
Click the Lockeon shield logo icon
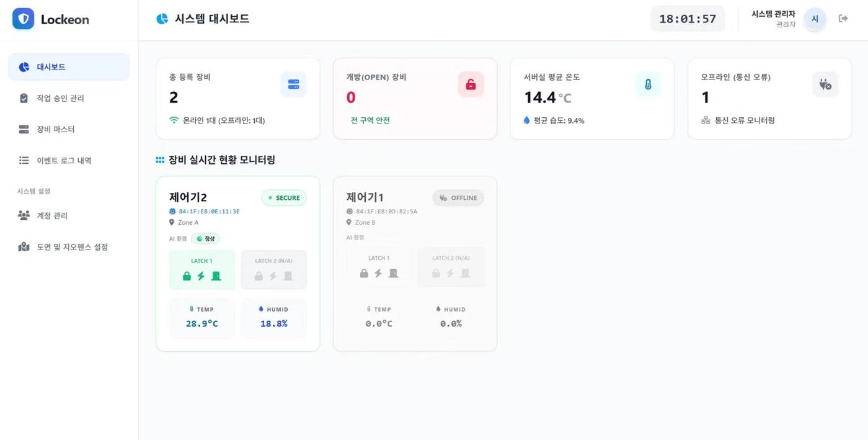(24, 19)
